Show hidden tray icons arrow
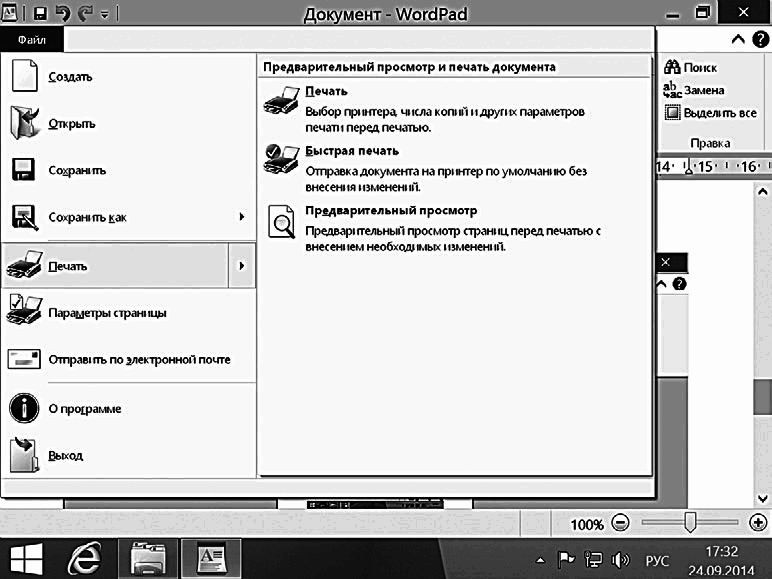 (x=541, y=560)
